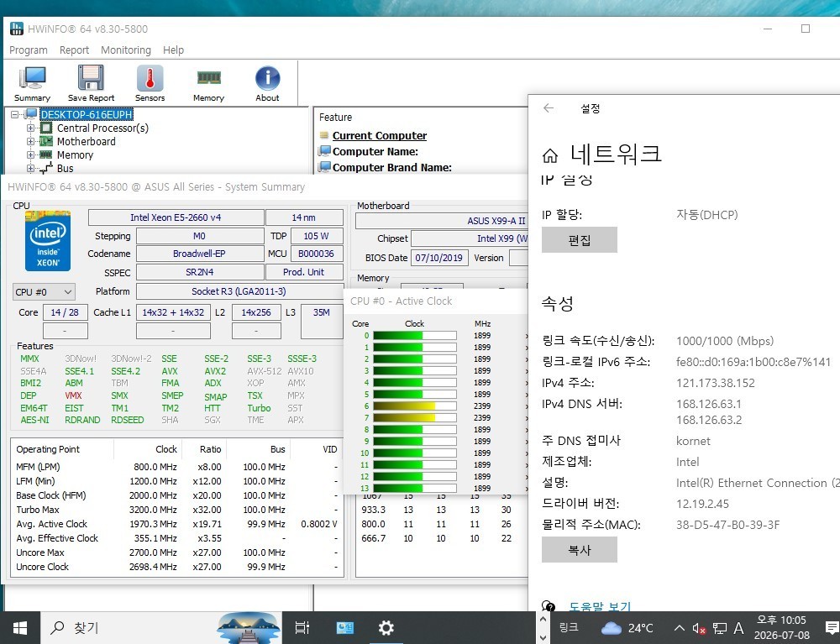840x644 pixels.
Task: Click the 편집 button under IP 할당
Action: click(x=579, y=240)
